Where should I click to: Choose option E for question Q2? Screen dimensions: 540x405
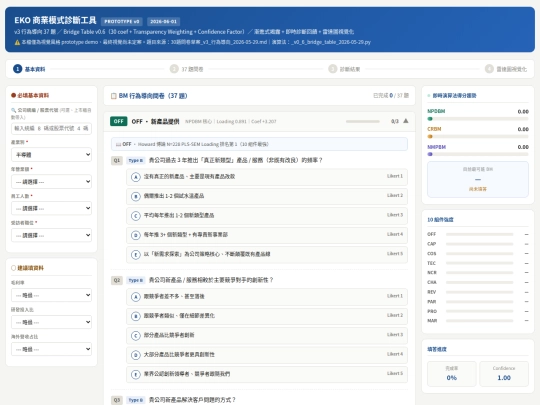point(267,374)
